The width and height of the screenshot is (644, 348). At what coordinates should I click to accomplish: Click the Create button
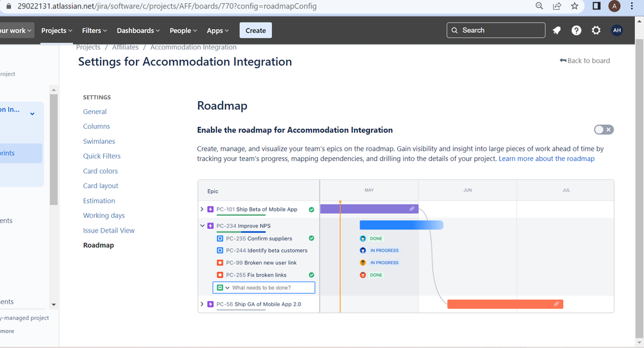255,30
